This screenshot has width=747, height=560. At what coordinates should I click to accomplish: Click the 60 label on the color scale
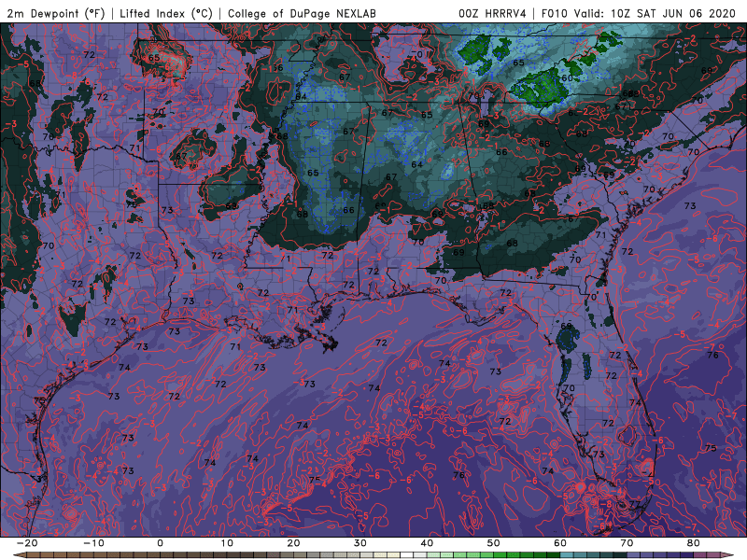pyautogui.click(x=560, y=543)
